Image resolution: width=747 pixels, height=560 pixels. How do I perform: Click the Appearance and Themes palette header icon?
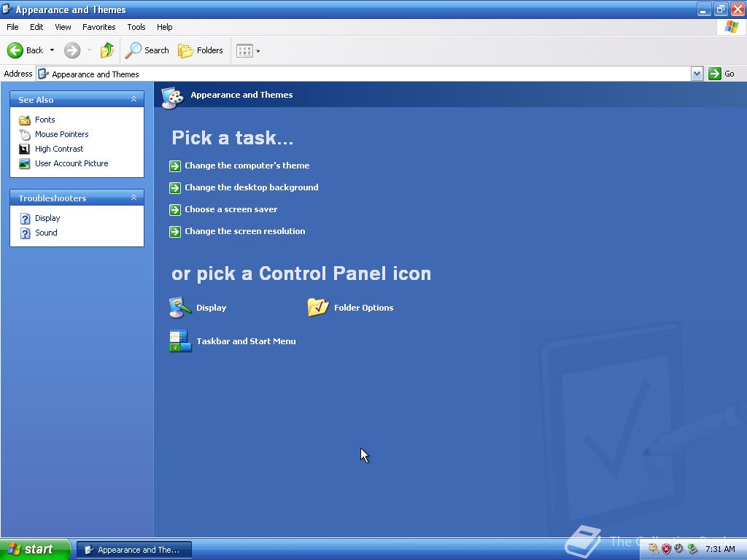(172, 98)
